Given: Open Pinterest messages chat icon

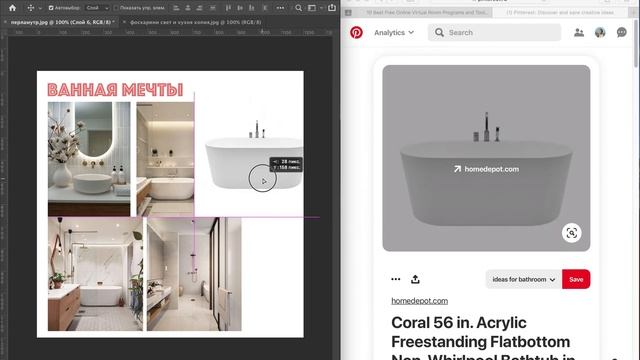Looking at the screenshot, I should pos(622,32).
